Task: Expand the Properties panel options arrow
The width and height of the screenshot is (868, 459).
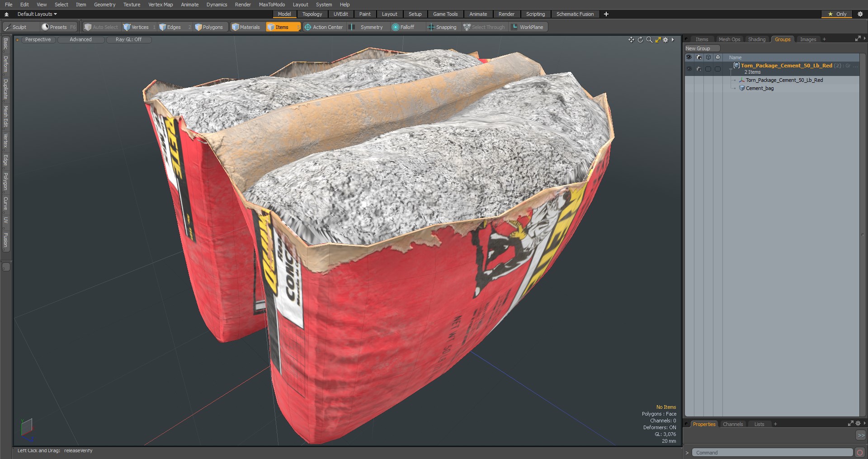Action: [x=864, y=424]
